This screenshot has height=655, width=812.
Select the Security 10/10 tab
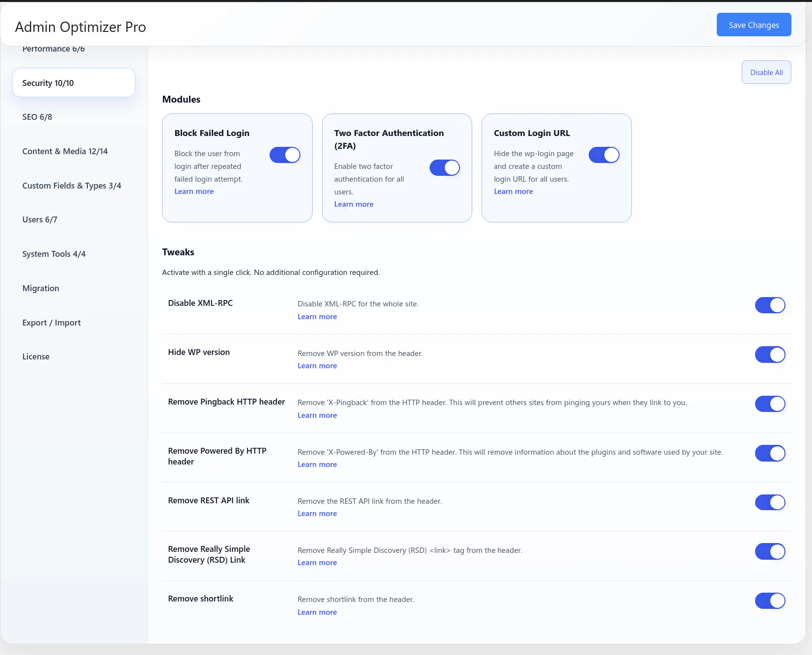pos(74,82)
